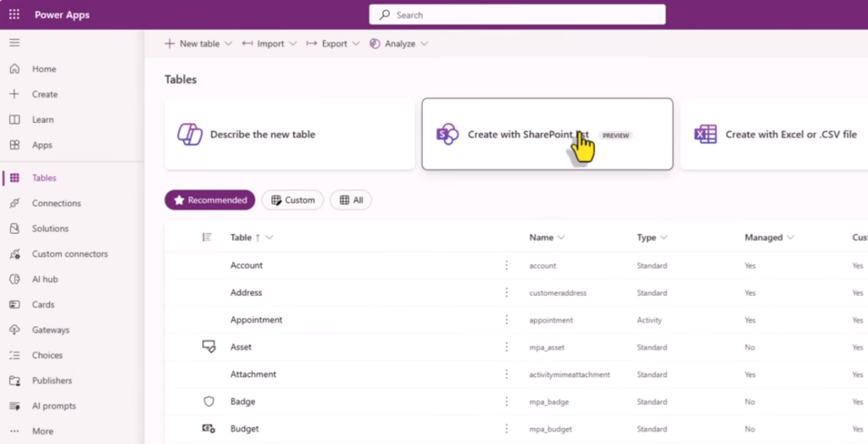Collapse navigation with the hamburger icon
Viewport: 868px width, 444px height.
[14, 42]
